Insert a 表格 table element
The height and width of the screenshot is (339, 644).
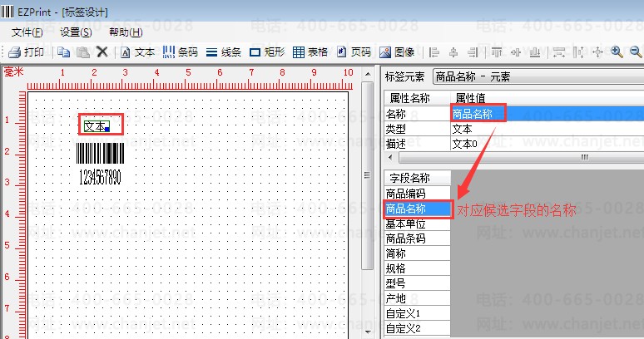[310, 52]
